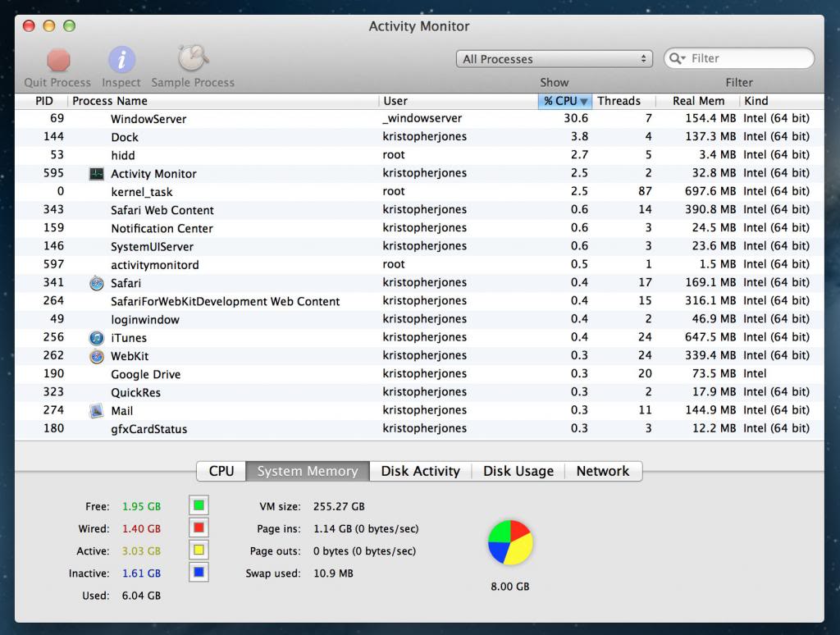
Task: Click the red Wired memory color swatch
Action: tap(199, 528)
